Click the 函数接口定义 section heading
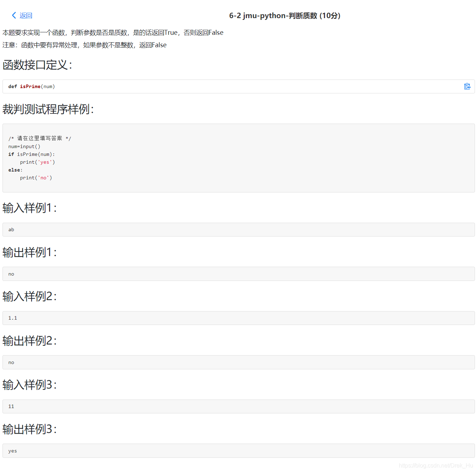The width and height of the screenshot is (476, 472). tap(38, 65)
